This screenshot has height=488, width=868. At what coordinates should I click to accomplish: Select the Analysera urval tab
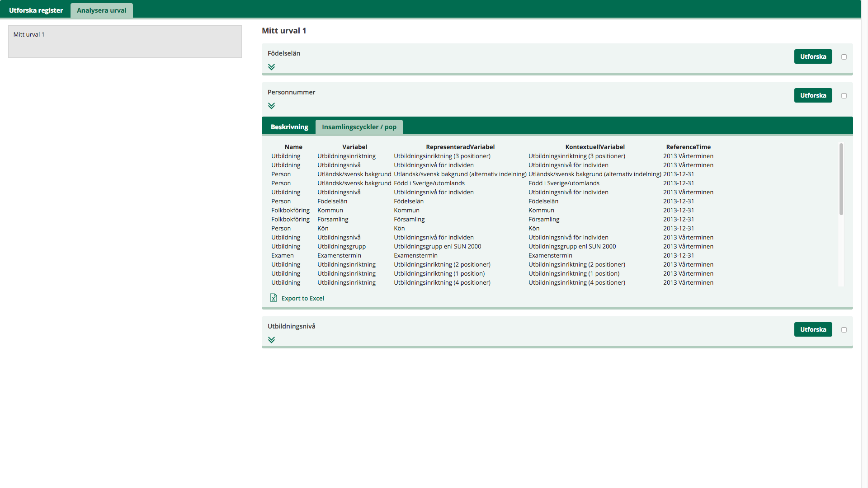click(x=102, y=10)
